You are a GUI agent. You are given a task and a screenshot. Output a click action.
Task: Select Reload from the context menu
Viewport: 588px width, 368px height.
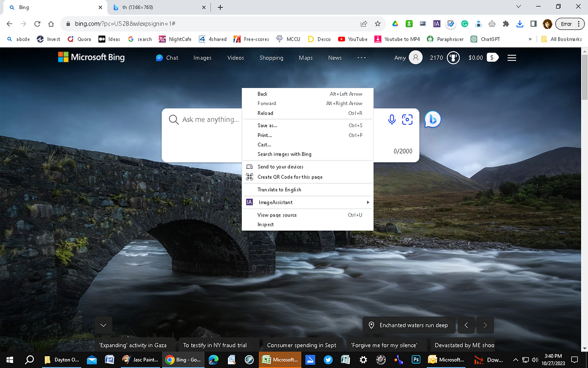point(265,113)
